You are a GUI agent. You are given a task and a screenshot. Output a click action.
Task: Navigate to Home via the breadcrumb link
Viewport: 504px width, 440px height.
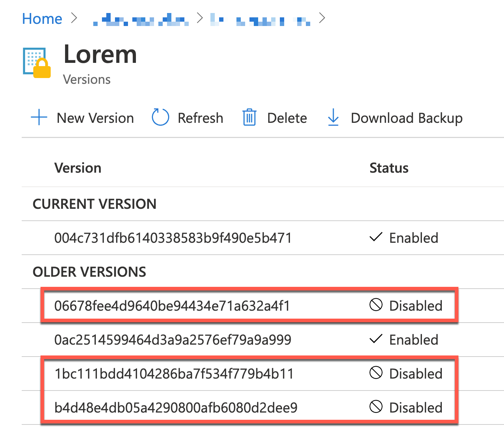point(42,18)
